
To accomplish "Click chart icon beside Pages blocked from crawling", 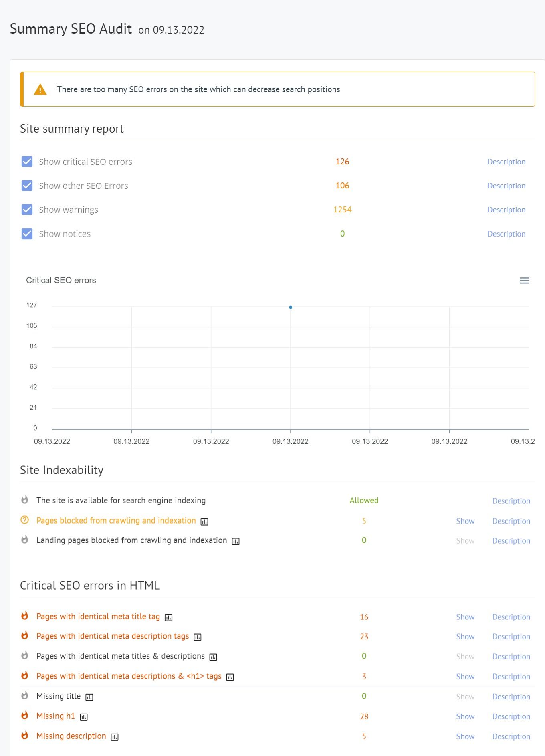I will pyautogui.click(x=204, y=522).
